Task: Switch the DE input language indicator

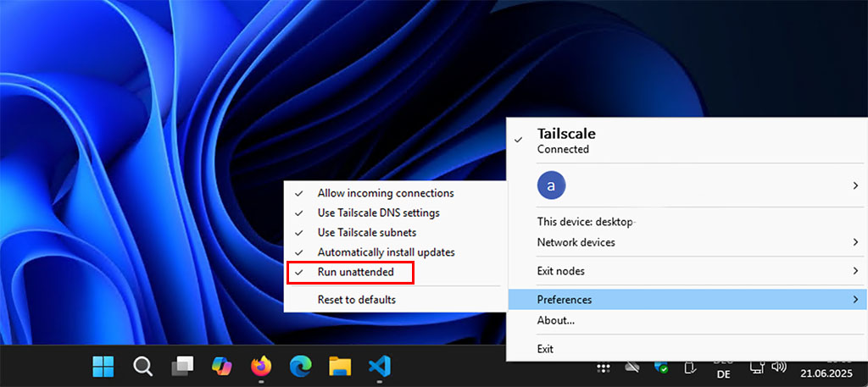Action: [722, 374]
